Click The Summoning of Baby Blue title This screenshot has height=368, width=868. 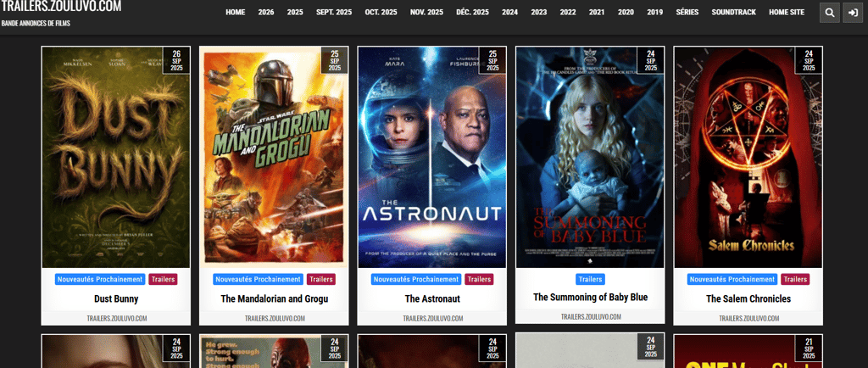(590, 297)
